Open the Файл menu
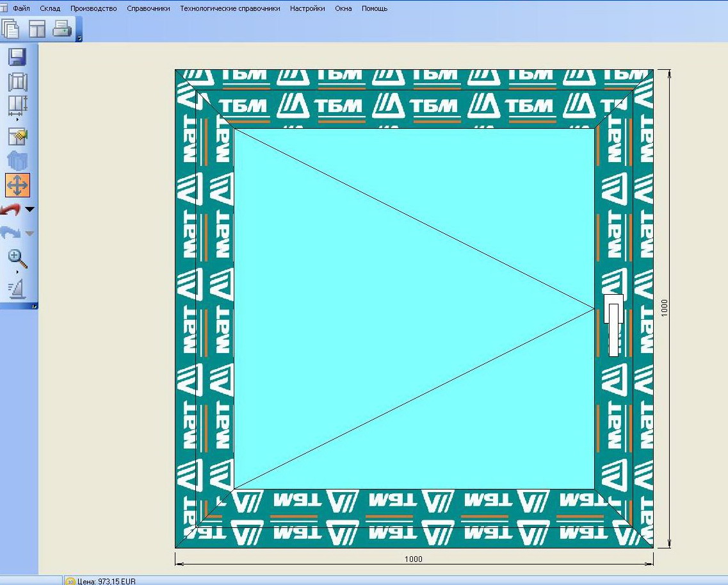The image size is (728, 585). tap(21, 8)
